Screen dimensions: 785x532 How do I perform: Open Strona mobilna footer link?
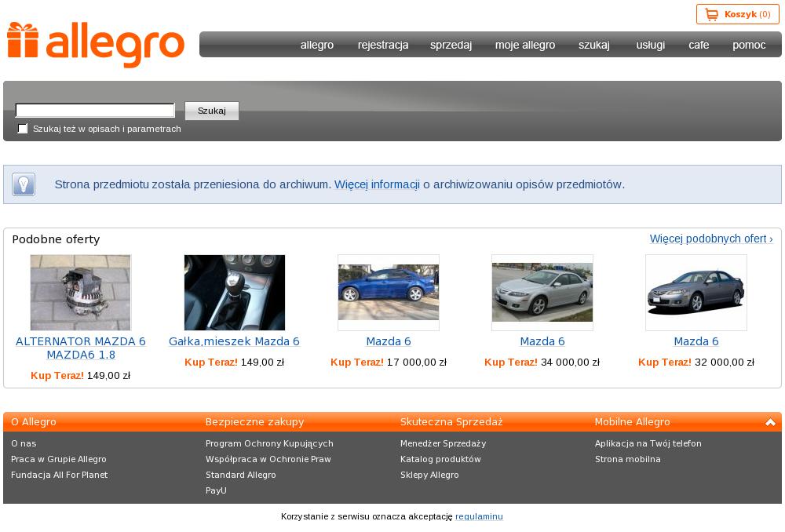click(x=628, y=459)
